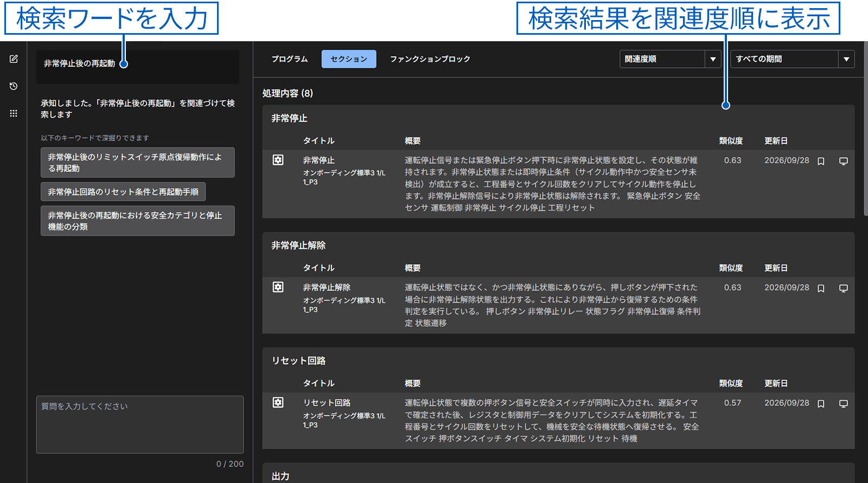The image size is (868, 483).
Task: Choose the リミットスイッチ原点復帰動作 keyword suggestion
Action: 138,162
